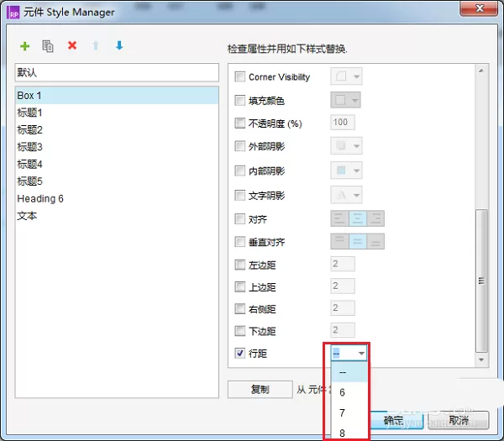
Task: Select the Heading 6 style
Action: [x=117, y=198]
